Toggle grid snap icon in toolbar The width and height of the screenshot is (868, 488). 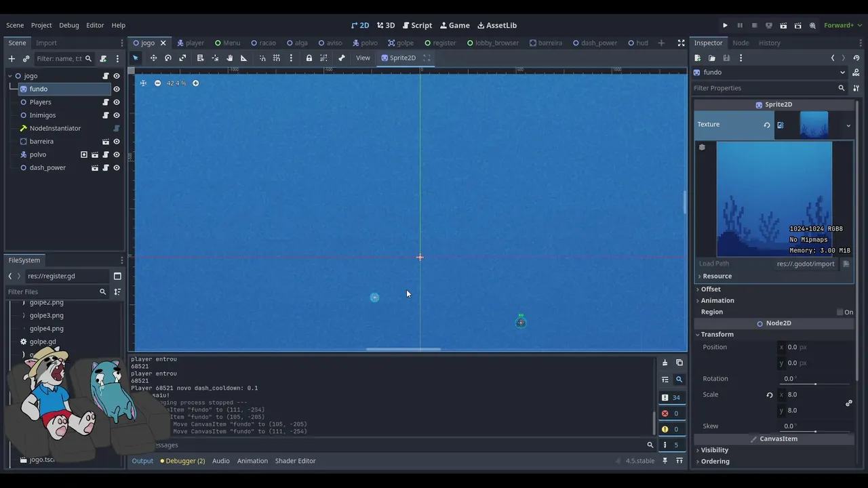(277, 58)
